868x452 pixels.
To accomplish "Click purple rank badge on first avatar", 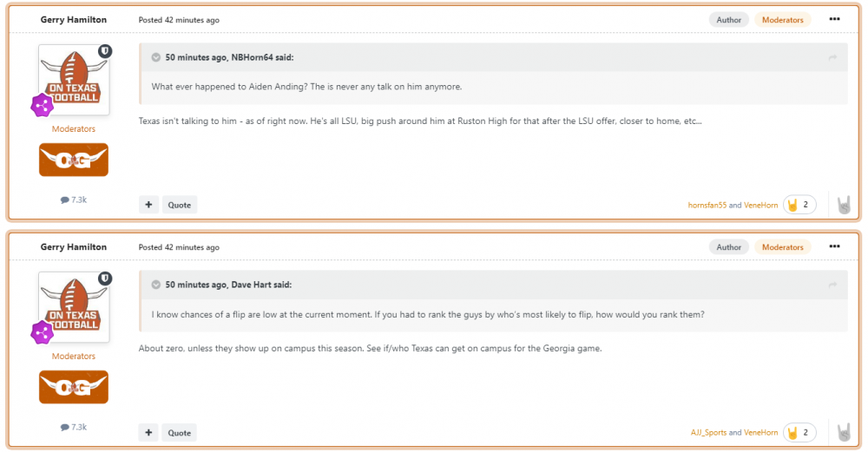I will click(x=42, y=105).
